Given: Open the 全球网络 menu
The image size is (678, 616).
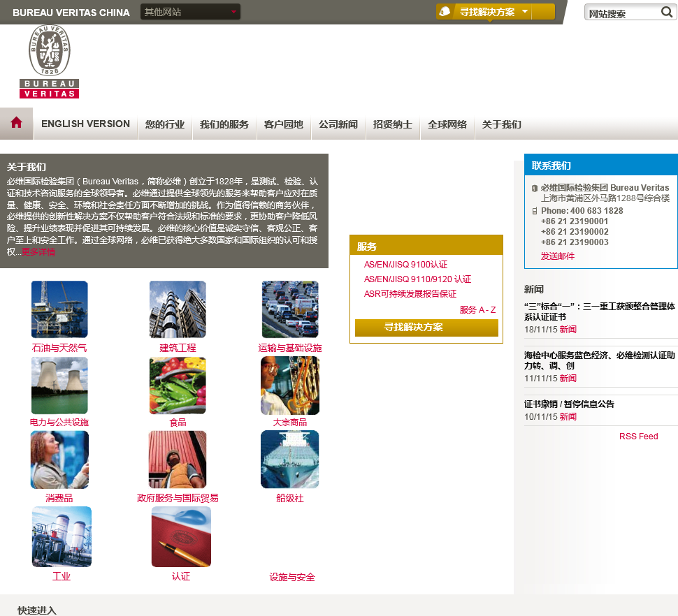Looking at the screenshot, I should pos(447,124).
